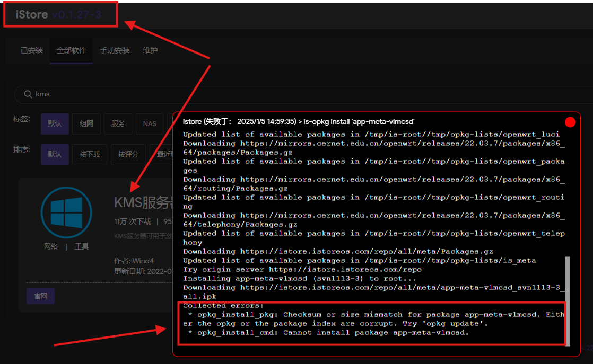Select the 全部软件 tab

(71, 51)
